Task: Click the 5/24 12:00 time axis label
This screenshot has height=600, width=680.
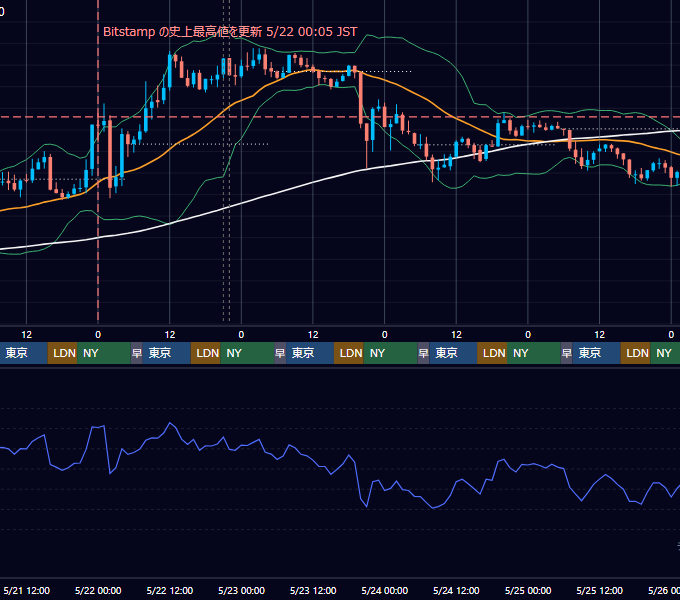Action: (x=456, y=590)
